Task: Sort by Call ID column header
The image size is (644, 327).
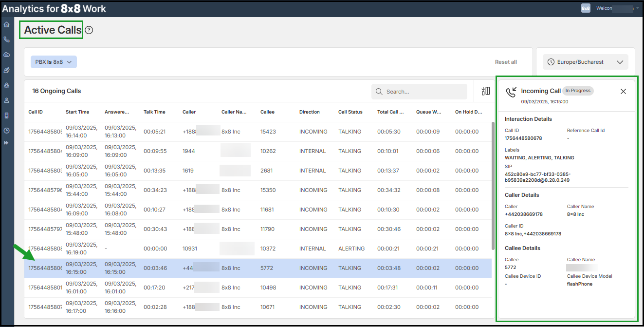Action: 36,112
